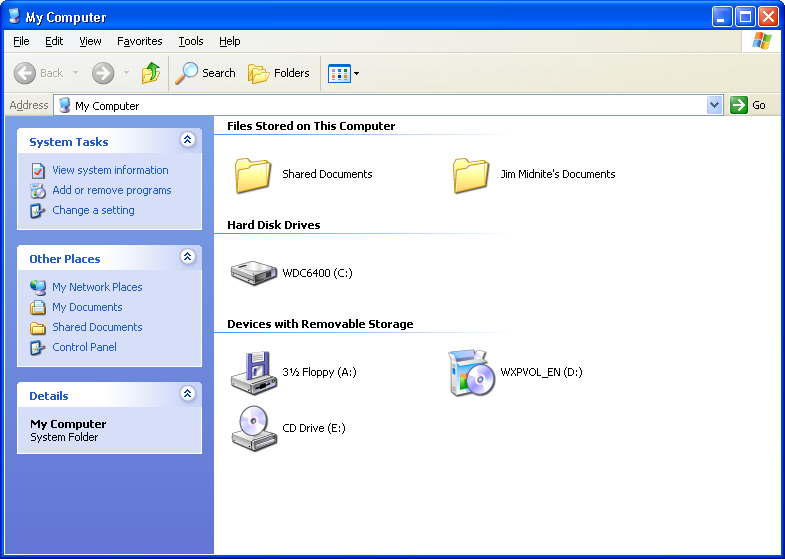
Task: Expand the Address bar dropdown arrow
Action: 714,105
